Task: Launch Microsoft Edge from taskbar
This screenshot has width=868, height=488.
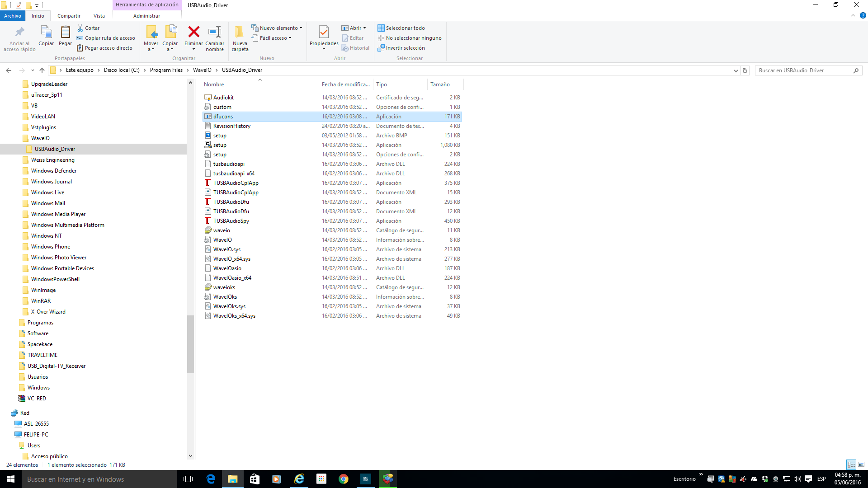Action: [211, 479]
